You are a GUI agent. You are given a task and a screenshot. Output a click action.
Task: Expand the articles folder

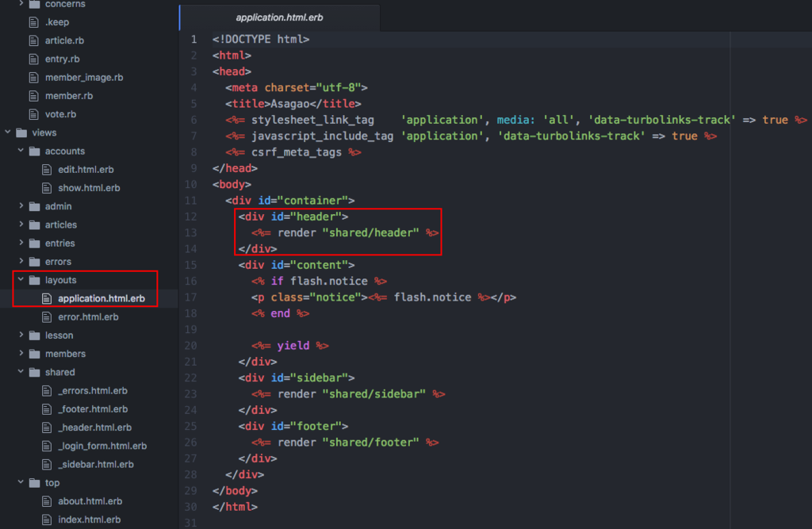point(21,224)
